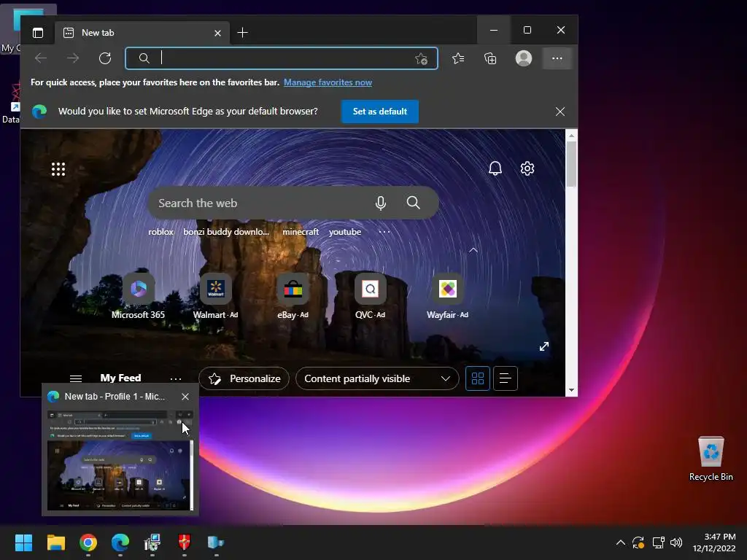747x560 pixels.
Task: Open the QVC quick link
Action: [x=370, y=296]
